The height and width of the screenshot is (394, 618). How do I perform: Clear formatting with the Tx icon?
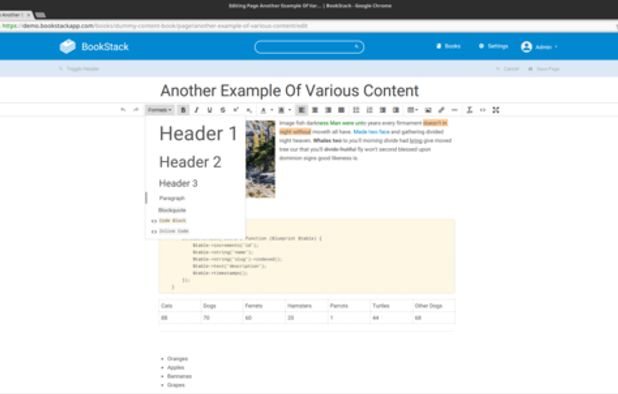point(469,110)
